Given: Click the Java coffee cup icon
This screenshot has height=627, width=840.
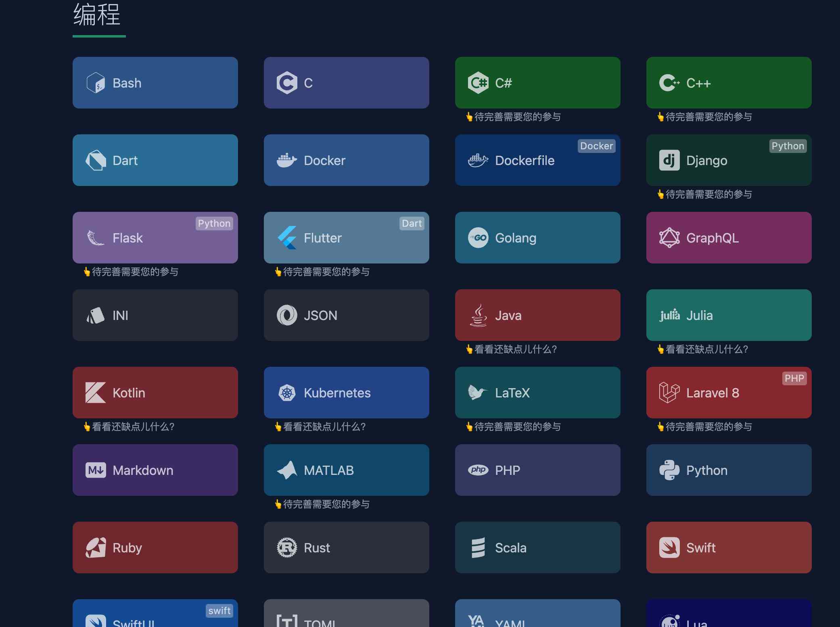Looking at the screenshot, I should tap(479, 316).
